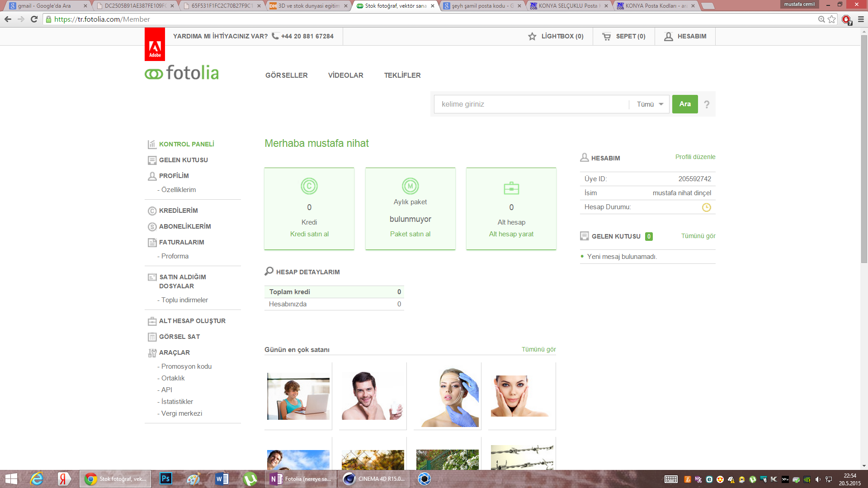Open Chrome menu hamburger button

(x=861, y=19)
